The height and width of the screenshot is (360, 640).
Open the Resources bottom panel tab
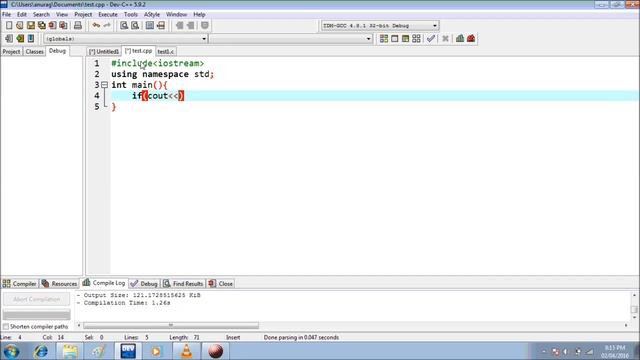tap(59, 284)
